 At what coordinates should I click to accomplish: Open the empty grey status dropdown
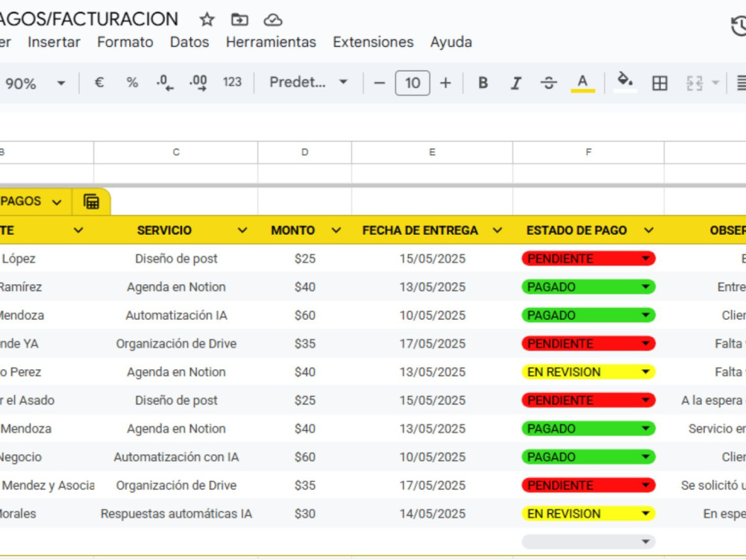pyautogui.click(x=589, y=541)
